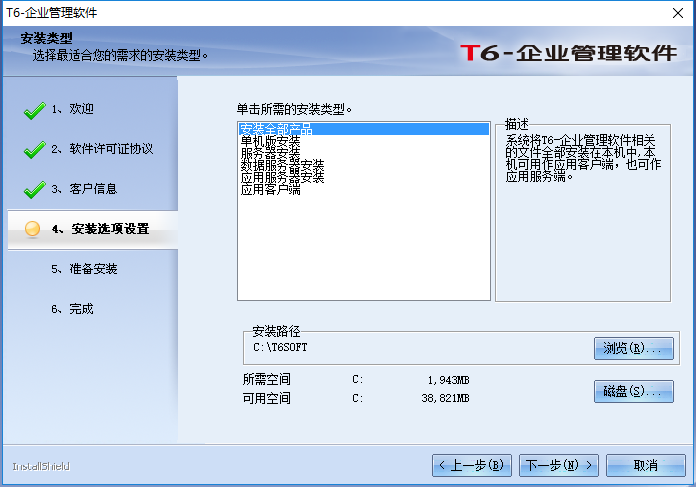Image resolution: width=696 pixels, height=487 pixels.
Task: Proceed with 下一步(N) button
Action: pos(560,465)
